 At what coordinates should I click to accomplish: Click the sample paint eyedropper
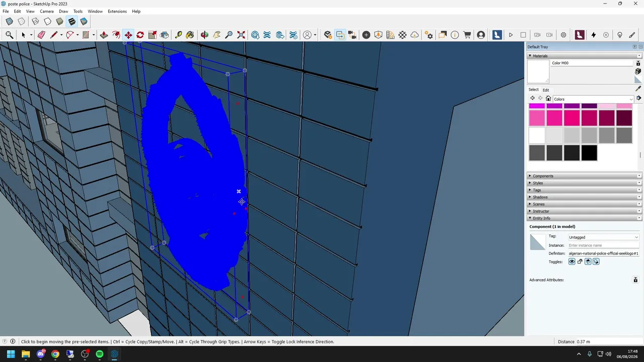click(638, 88)
